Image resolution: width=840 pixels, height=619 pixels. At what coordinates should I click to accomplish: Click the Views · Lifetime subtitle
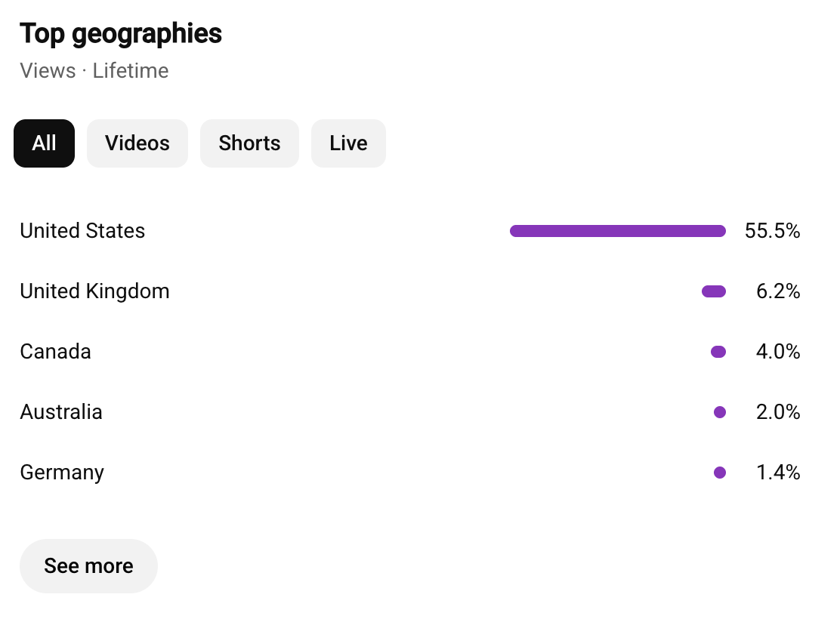pyautogui.click(x=94, y=71)
